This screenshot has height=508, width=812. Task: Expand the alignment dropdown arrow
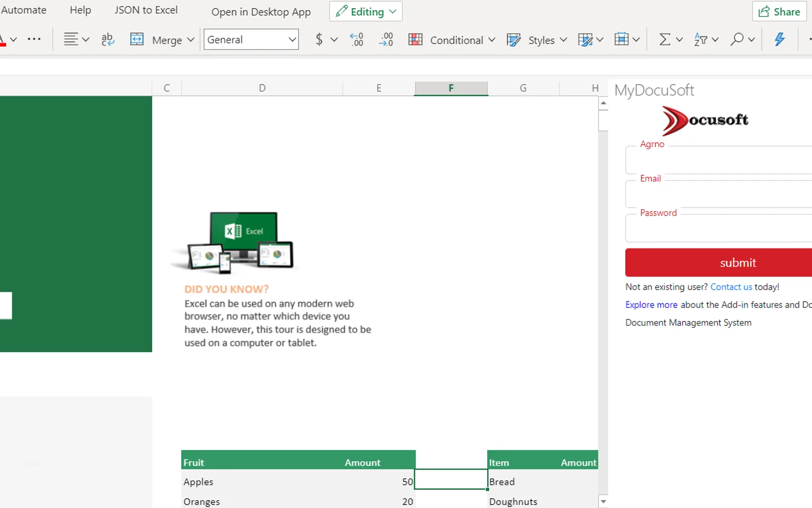(x=86, y=40)
